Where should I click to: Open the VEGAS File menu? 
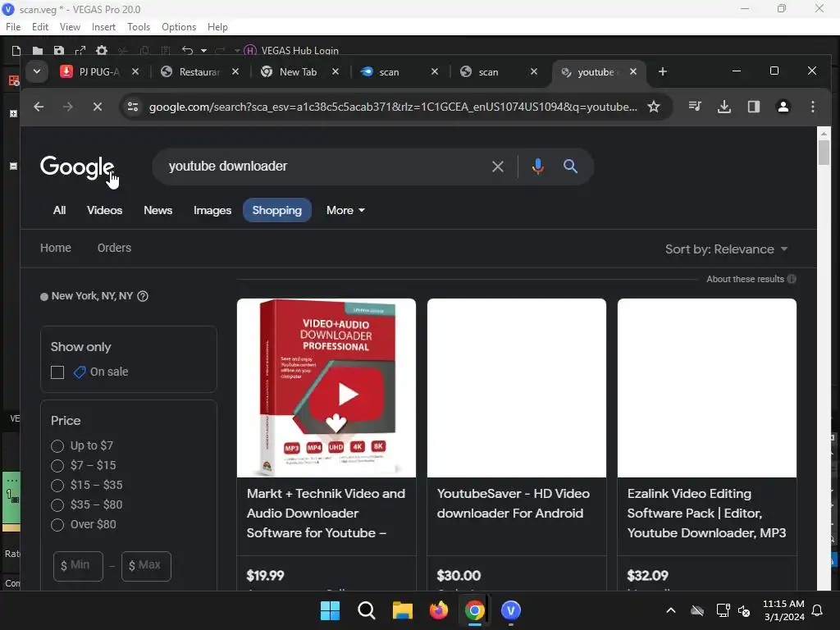coord(13,27)
